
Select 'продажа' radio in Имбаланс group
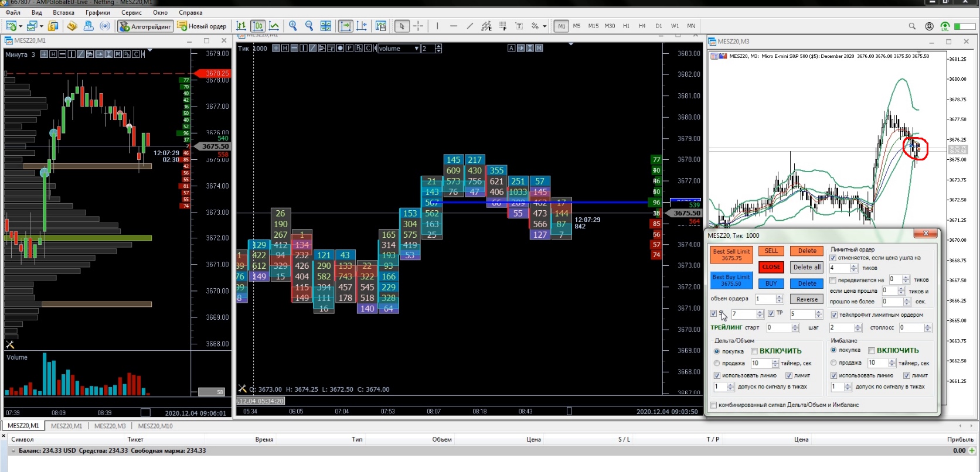[x=833, y=362]
